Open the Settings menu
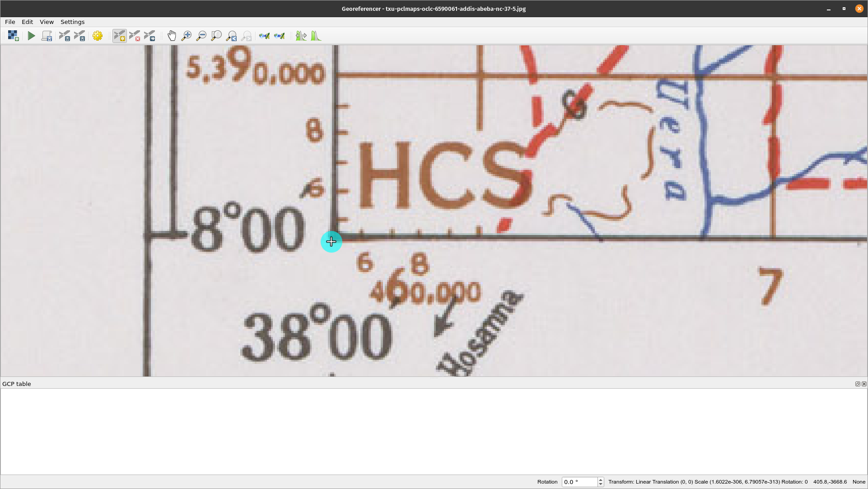868x489 pixels. pos(72,22)
